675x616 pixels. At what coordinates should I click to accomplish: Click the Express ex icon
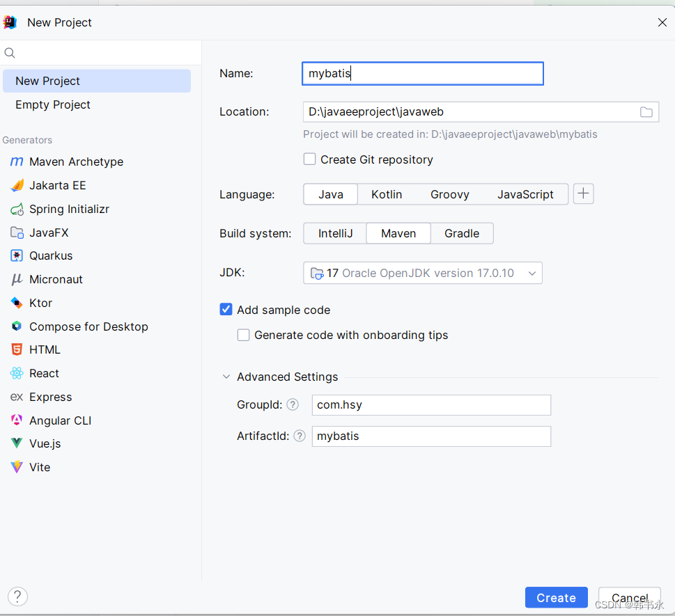[x=17, y=397]
